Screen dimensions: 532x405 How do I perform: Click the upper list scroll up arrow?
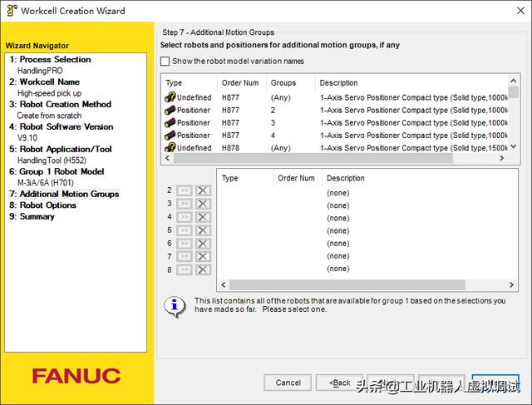514,81
